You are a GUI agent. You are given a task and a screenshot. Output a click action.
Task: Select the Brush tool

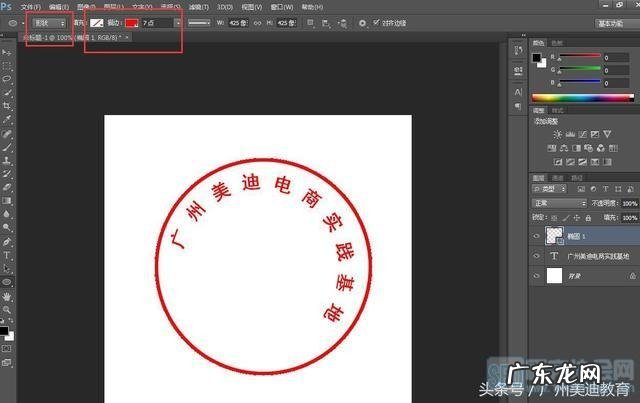pos(7,146)
